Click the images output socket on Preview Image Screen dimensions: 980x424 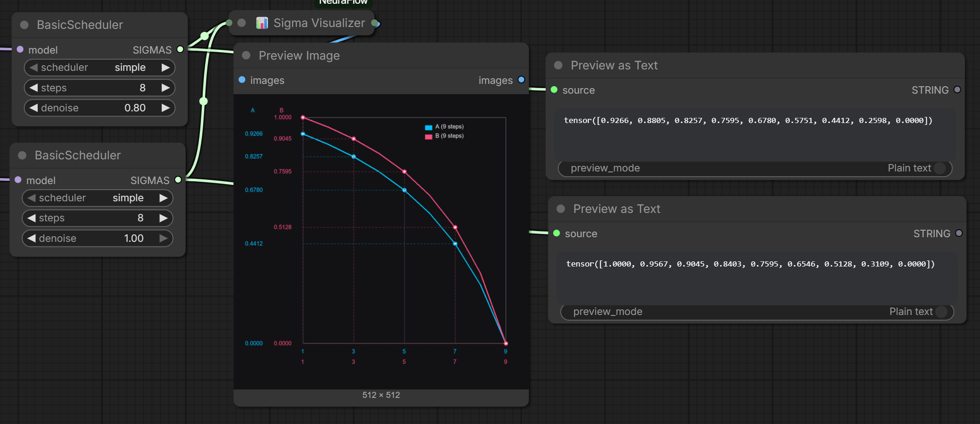(521, 80)
